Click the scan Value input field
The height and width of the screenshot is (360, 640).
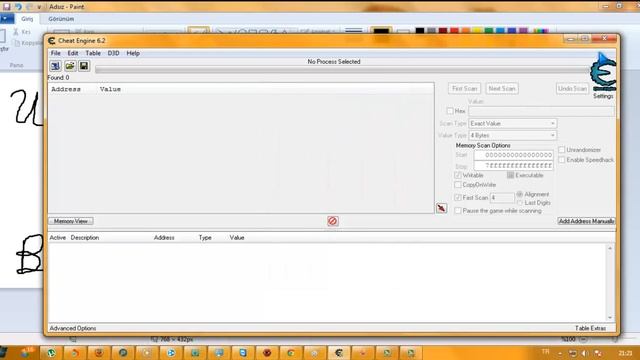click(541, 111)
